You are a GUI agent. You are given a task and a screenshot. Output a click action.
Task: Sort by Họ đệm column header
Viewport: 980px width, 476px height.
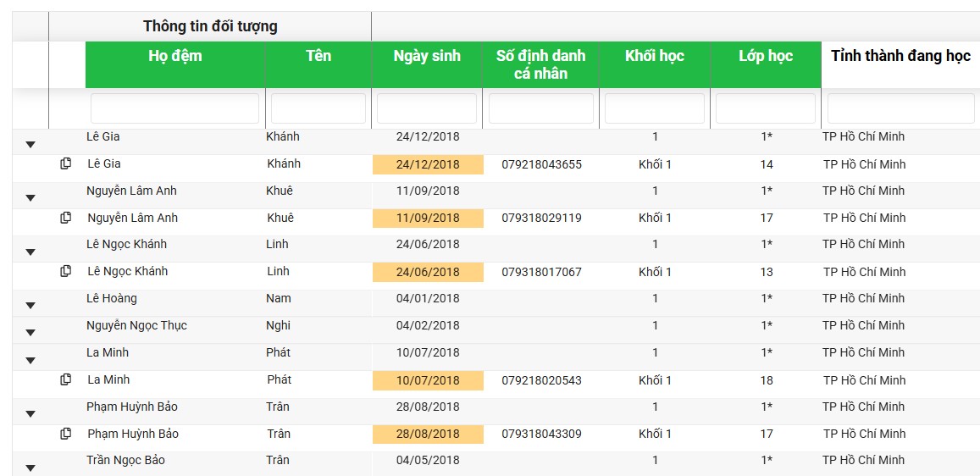coord(175,57)
